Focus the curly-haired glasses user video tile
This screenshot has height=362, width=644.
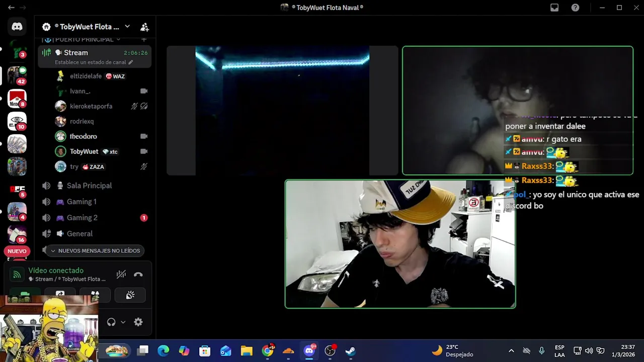point(518,111)
